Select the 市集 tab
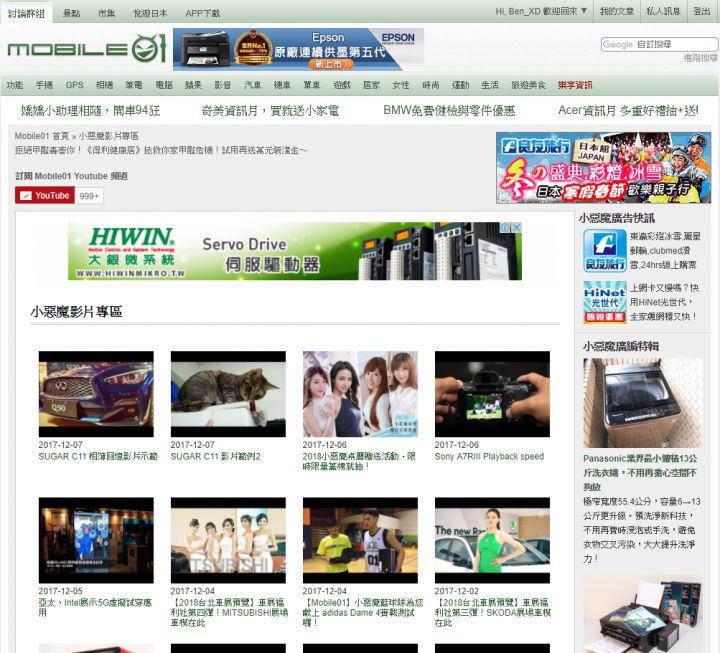This screenshot has height=653, width=720. (x=107, y=13)
